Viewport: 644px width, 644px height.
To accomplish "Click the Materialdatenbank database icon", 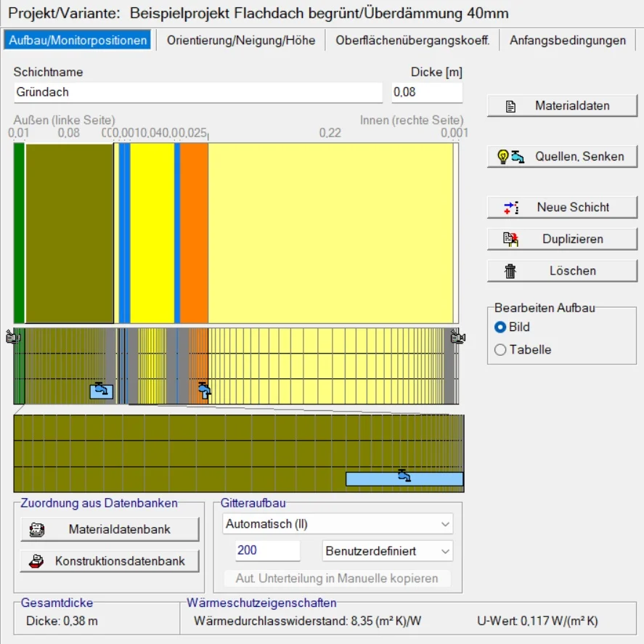I will coord(36,529).
